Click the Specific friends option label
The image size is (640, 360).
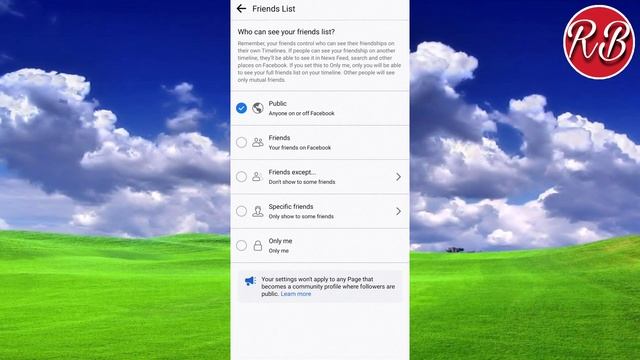pyautogui.click(x=291, y=207)
